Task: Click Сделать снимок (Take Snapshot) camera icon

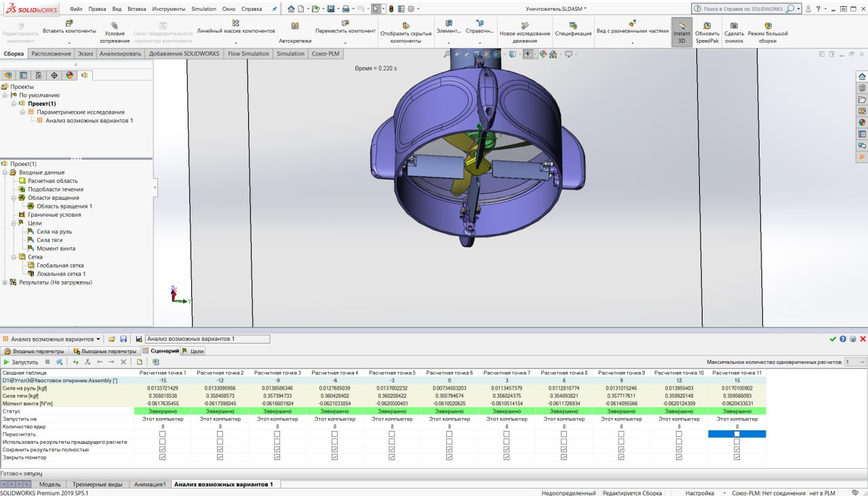Action: (x=734, y=26)
